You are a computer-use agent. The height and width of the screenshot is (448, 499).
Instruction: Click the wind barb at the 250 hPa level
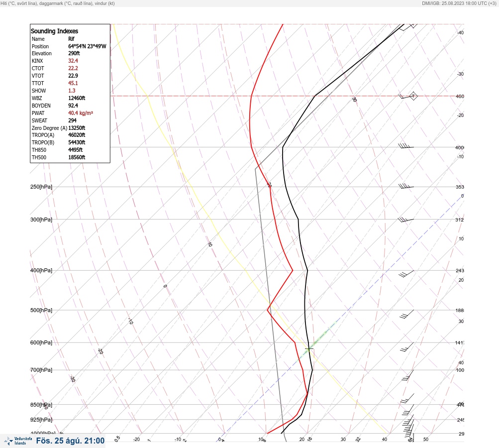point(406,186)
